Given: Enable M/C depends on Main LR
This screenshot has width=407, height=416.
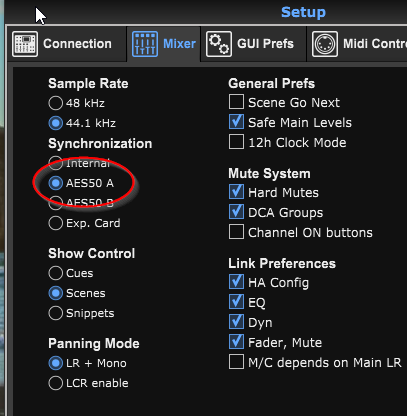Looking at the screenshot, I should (236, 362).
